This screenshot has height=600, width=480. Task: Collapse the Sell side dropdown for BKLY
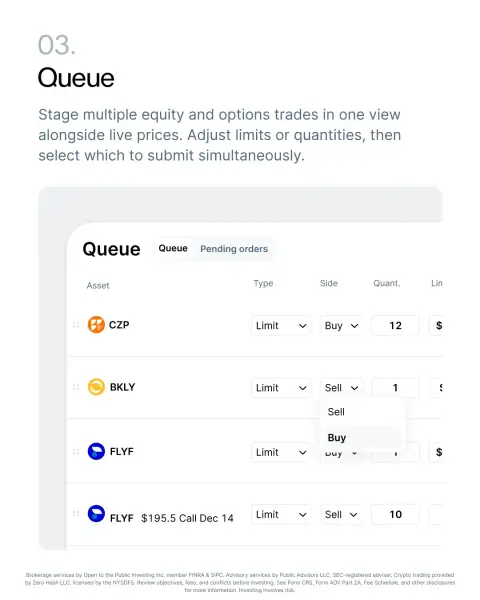pos(341,388)
